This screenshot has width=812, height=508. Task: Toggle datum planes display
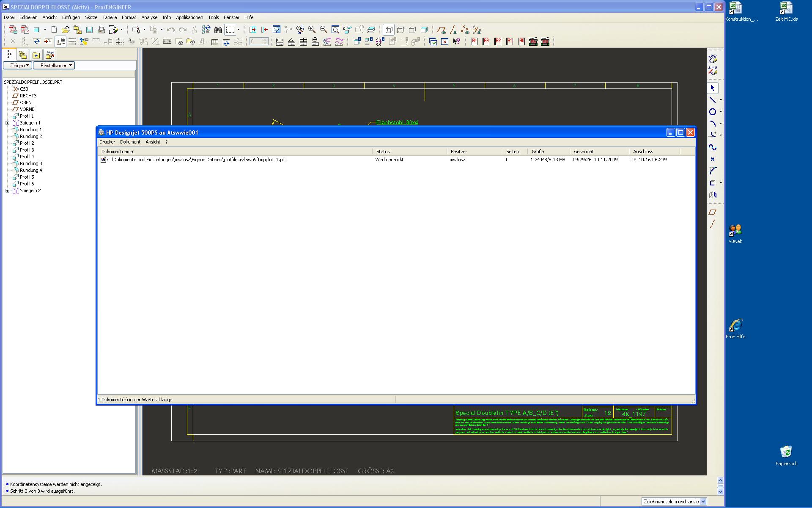click(441, 30)
